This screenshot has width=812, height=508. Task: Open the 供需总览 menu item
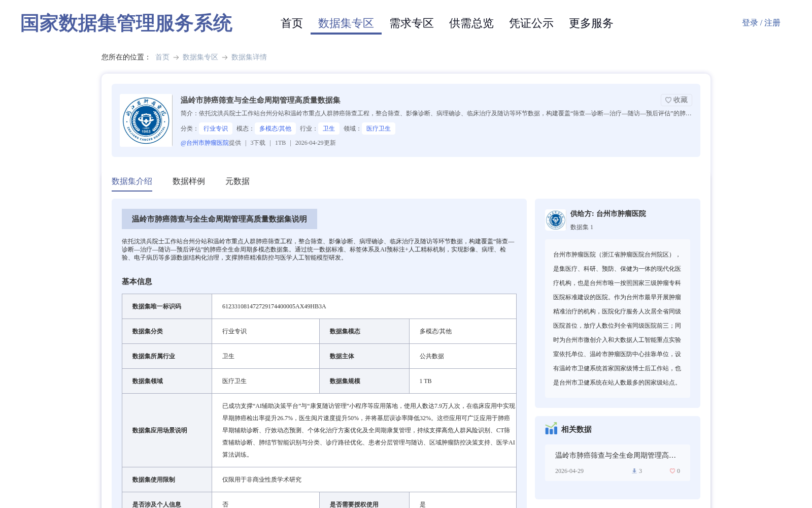coord(471,23)
